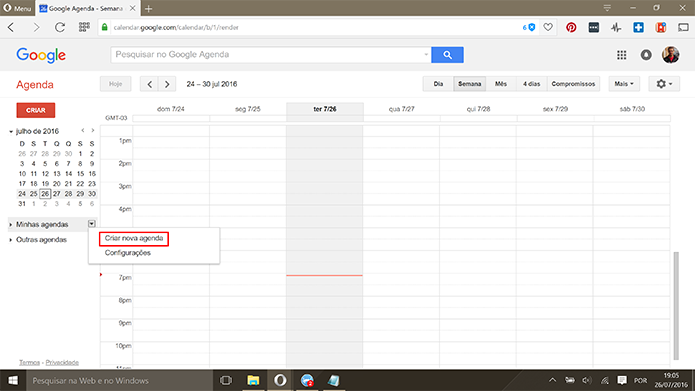Image resolution: width=695 pixels, height=391 pixels.
Task: Go back with browser back arrow
Action: coord(12,27)
